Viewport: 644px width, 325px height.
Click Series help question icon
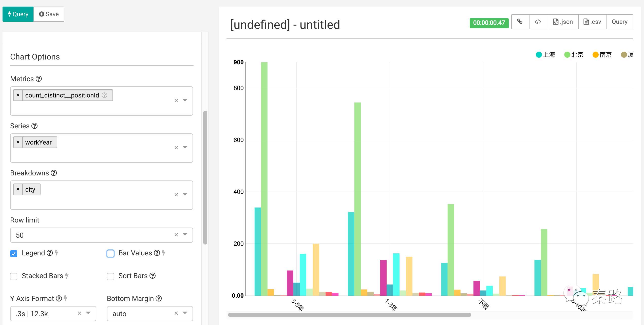tap(34, 126)
